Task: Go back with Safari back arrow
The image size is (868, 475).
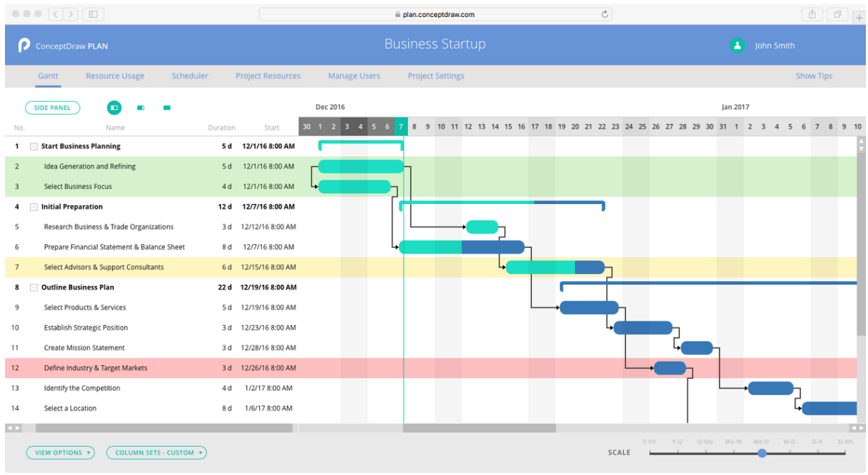Action: [x=56, y=14]
